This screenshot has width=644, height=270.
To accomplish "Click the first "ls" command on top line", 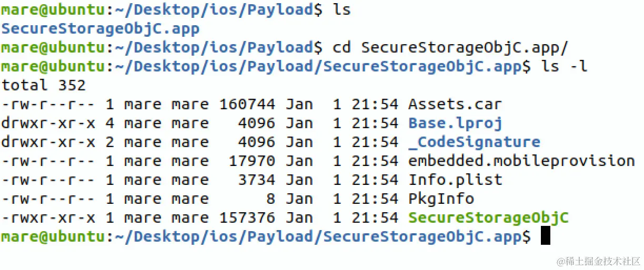I will tap(341, 9).
